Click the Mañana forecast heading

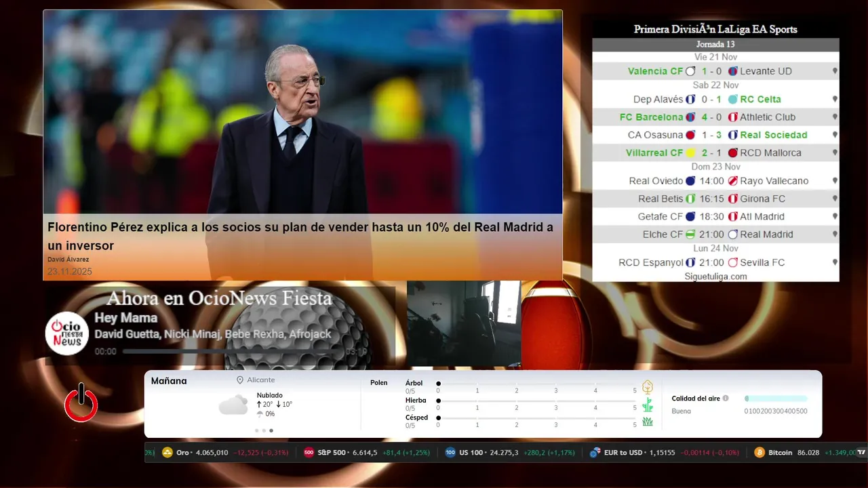pyautogui.click(x=169, y=381)
